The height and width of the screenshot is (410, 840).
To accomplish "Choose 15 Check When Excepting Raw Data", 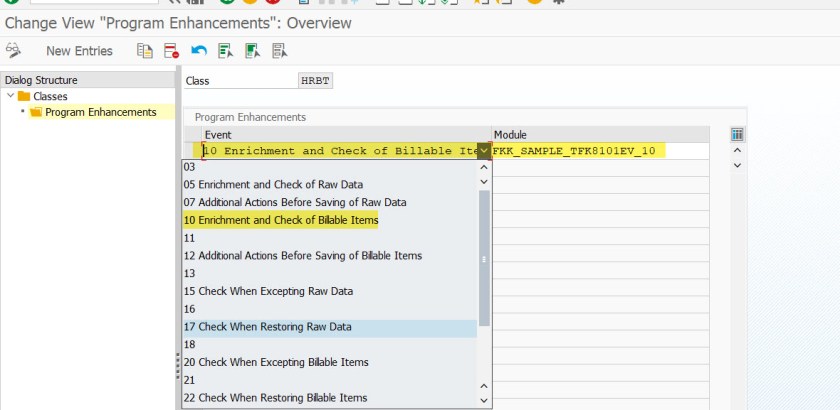I will (329, 292).
